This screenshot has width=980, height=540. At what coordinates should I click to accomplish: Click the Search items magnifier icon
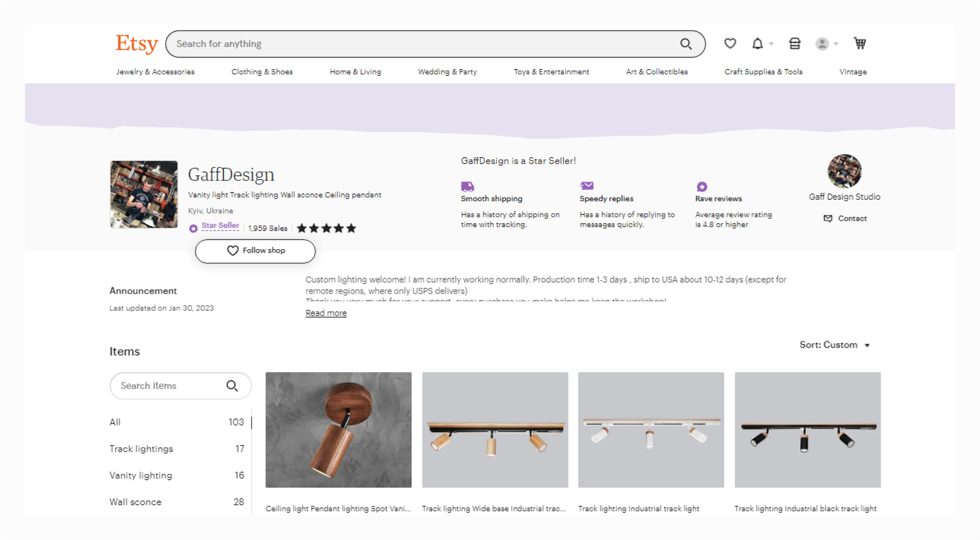pyautogui.click(x=232, y=386)
